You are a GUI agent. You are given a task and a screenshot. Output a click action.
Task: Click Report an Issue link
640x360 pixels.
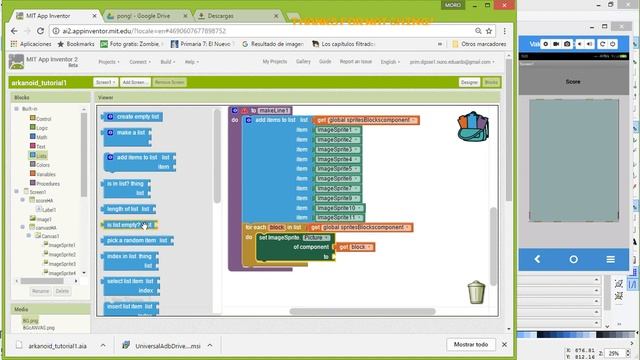coord(356,62)
